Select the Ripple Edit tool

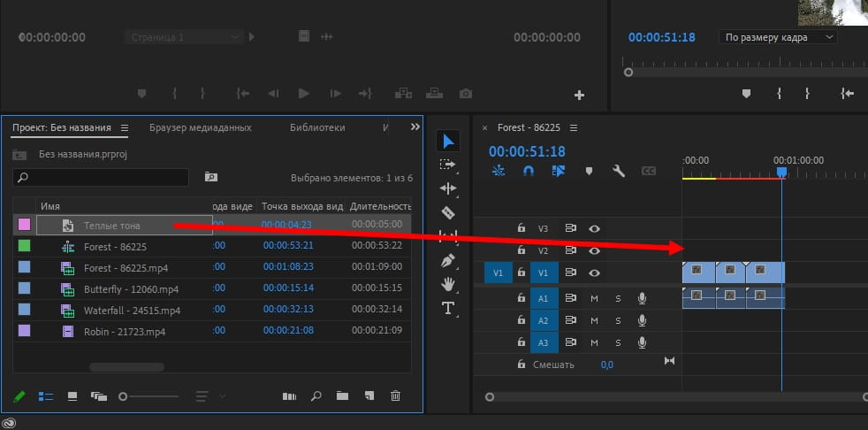[448, 188]
